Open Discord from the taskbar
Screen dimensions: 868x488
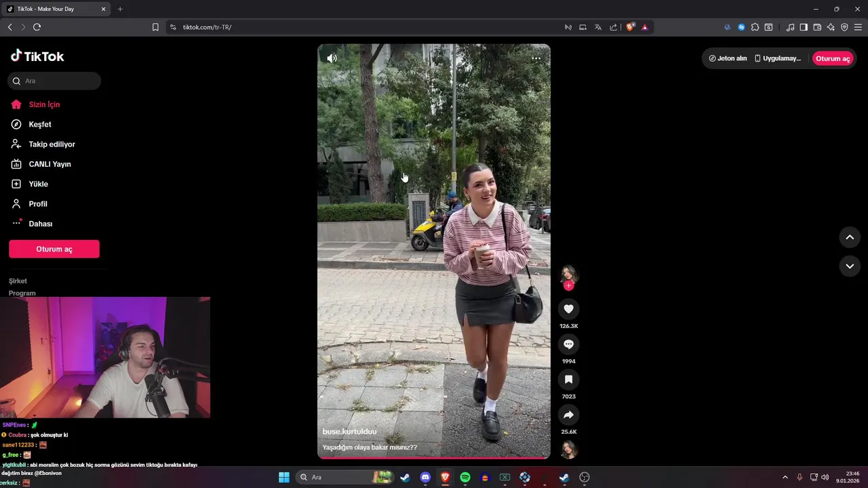point(425,477)
